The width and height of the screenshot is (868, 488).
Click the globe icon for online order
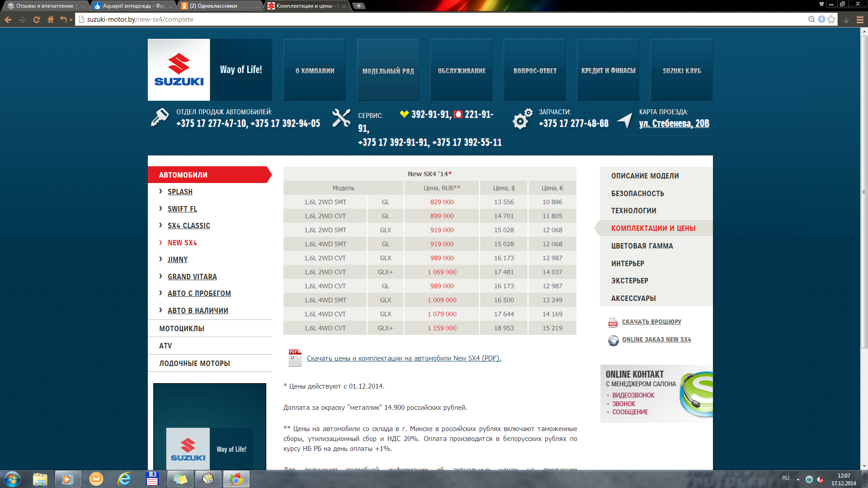click(x=613, y=340)
